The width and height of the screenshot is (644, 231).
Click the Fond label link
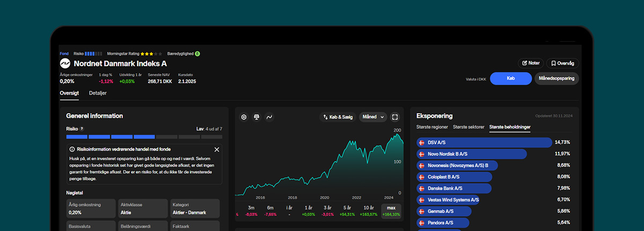64,54
